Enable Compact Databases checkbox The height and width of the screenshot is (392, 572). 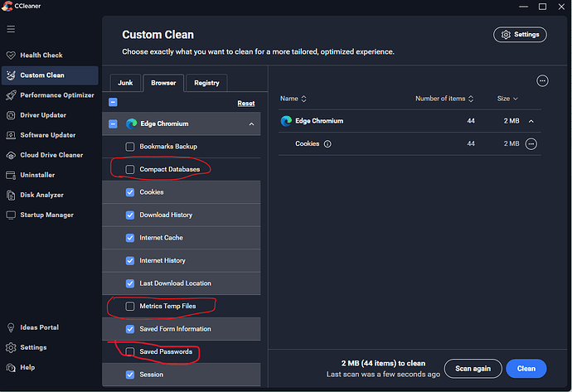[x=130, y=170]
